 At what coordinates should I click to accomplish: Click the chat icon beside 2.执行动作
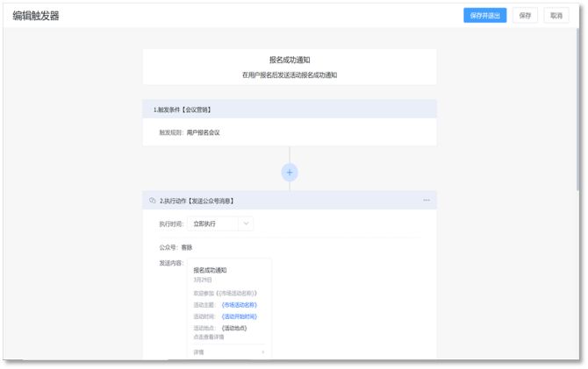click(x=153, y=201)
